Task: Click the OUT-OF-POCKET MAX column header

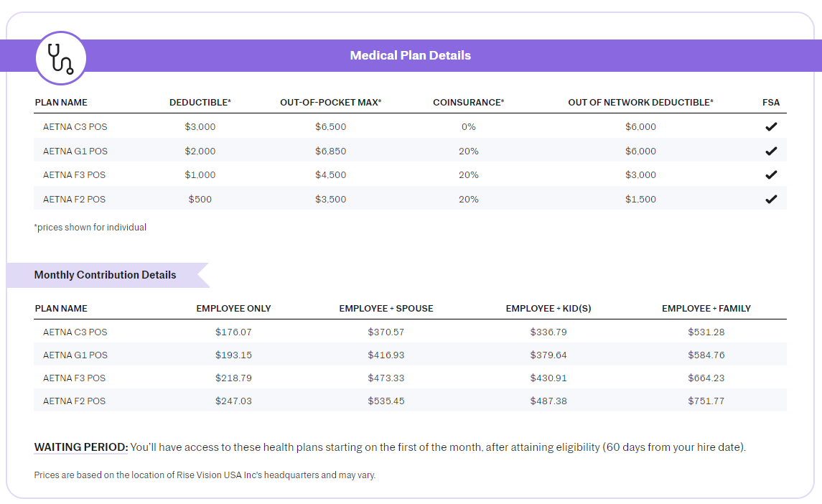Action: coord(330,103)
